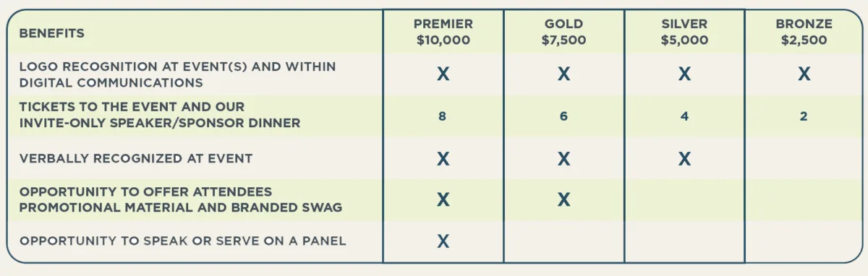868x276 pixels.
Task: Click the Bronze ticket count 2
Action: (804, 116)
